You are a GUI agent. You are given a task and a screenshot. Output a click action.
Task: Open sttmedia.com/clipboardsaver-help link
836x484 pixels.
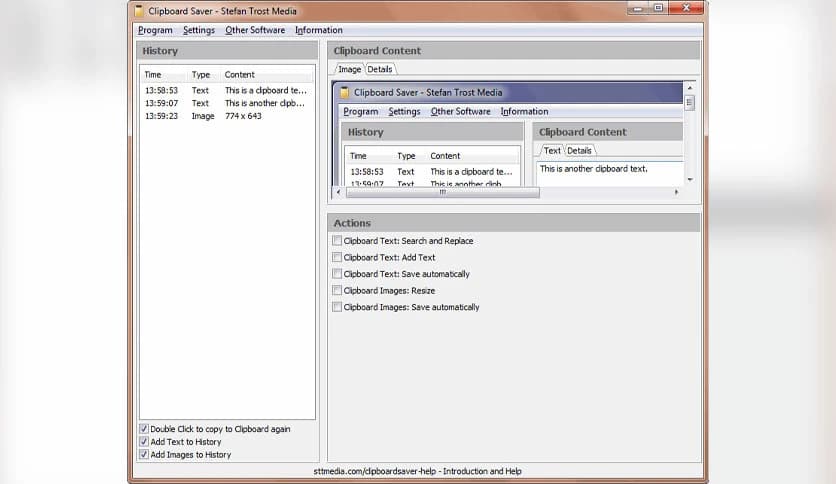point(417,471)
